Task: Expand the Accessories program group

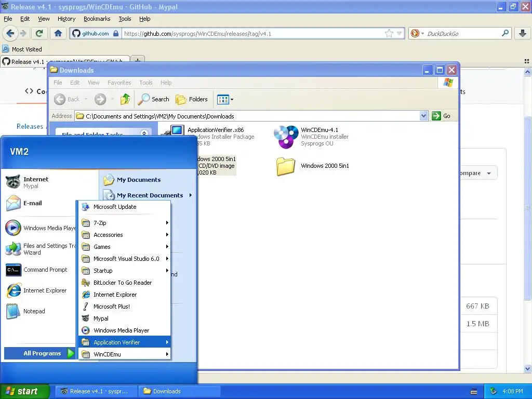Action: (x=124, y=235)
